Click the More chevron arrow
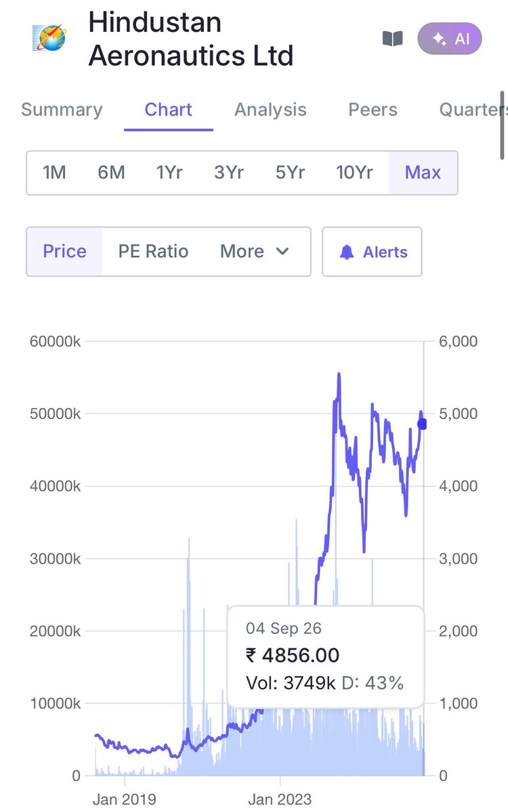 pos(282,252)
